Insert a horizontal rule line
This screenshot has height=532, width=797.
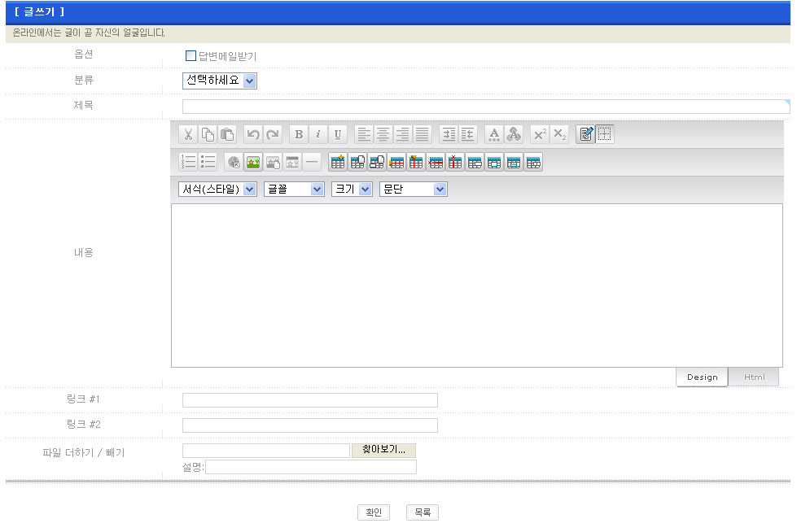tap(312, 162)
